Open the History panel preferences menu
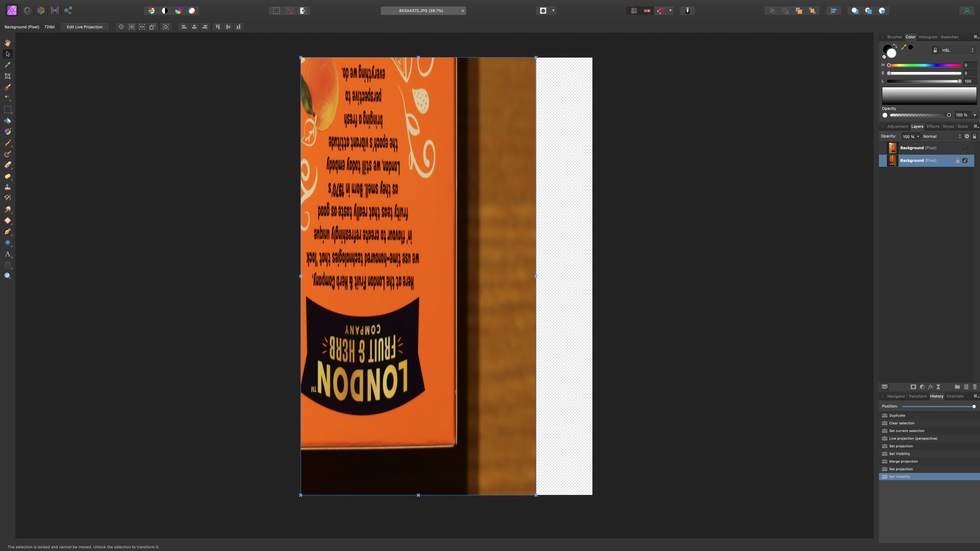980x551 pixels. (x=976, y=396)
